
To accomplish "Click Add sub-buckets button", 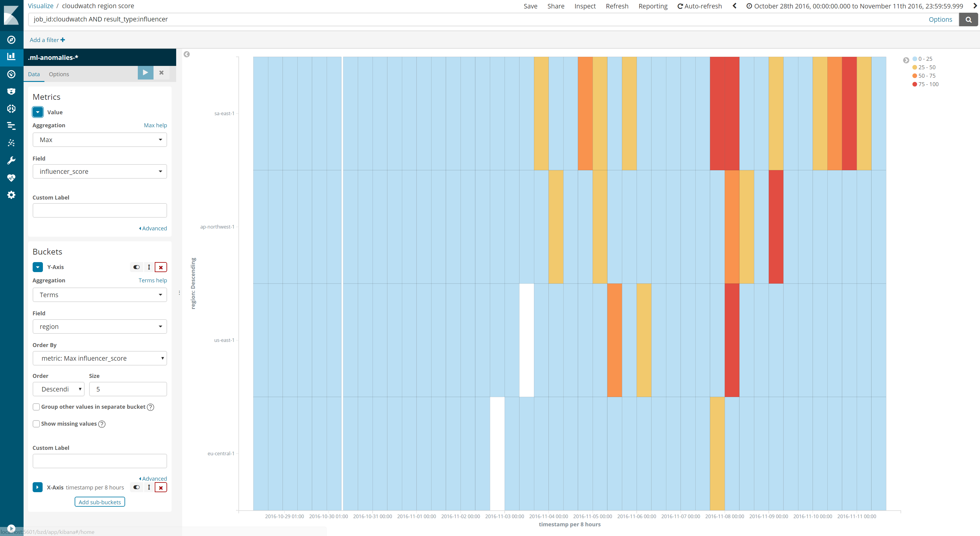I will coord(100,502).
